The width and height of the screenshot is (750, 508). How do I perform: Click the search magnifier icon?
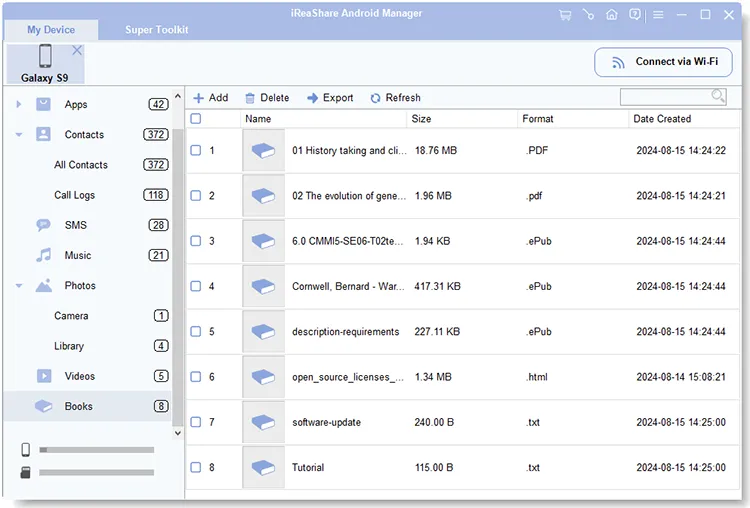pyautogui.click(x=717, y=96)
